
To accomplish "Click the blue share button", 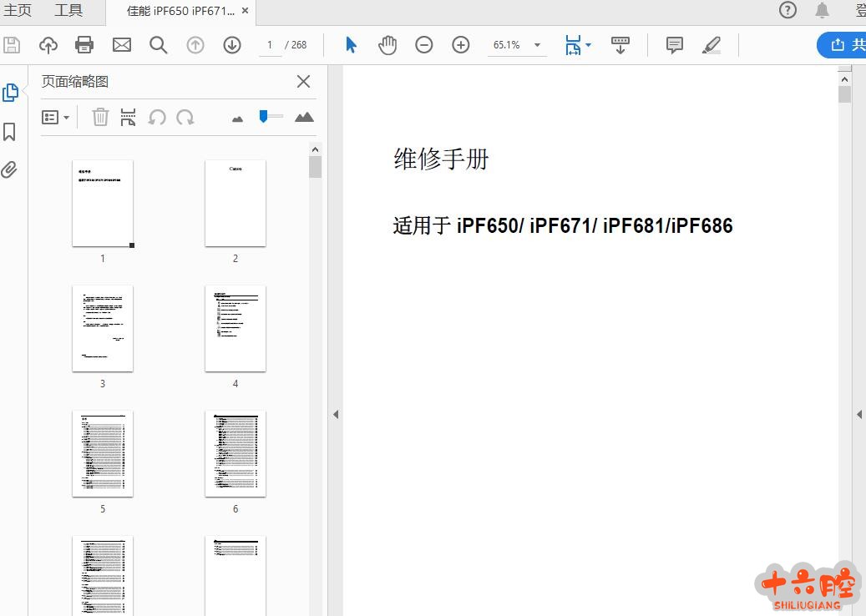I will [843, 45].
